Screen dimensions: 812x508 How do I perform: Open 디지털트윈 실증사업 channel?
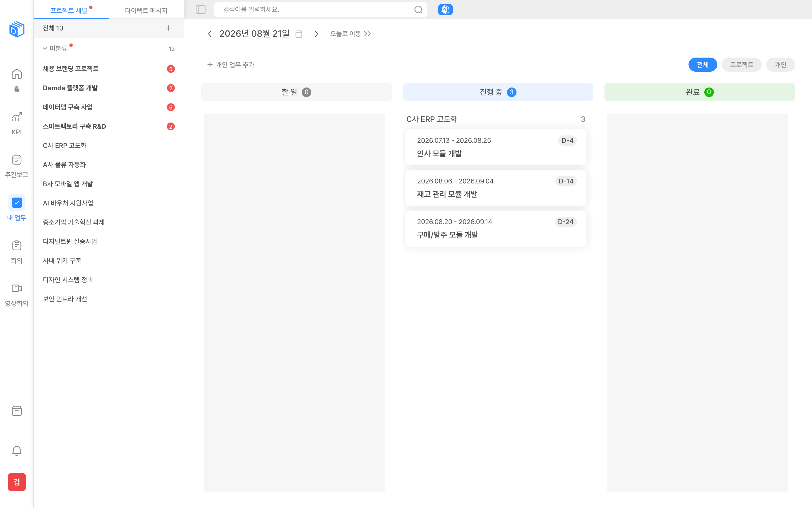[x=109, y=241]
